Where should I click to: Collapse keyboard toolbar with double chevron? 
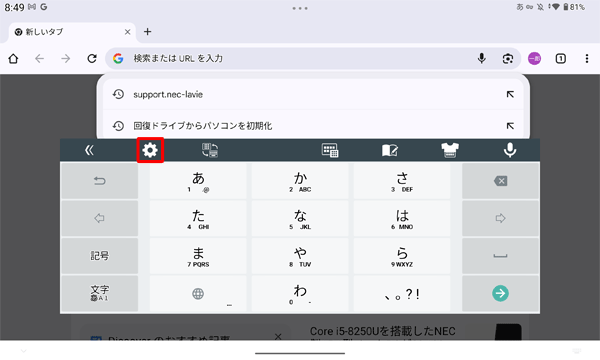tap(89, 150)
